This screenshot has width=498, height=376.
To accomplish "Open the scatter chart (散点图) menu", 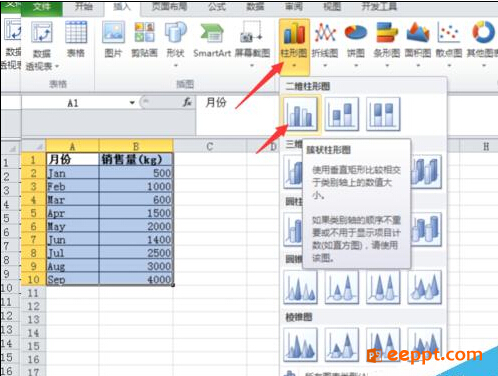I will click(x=449, y=44).
